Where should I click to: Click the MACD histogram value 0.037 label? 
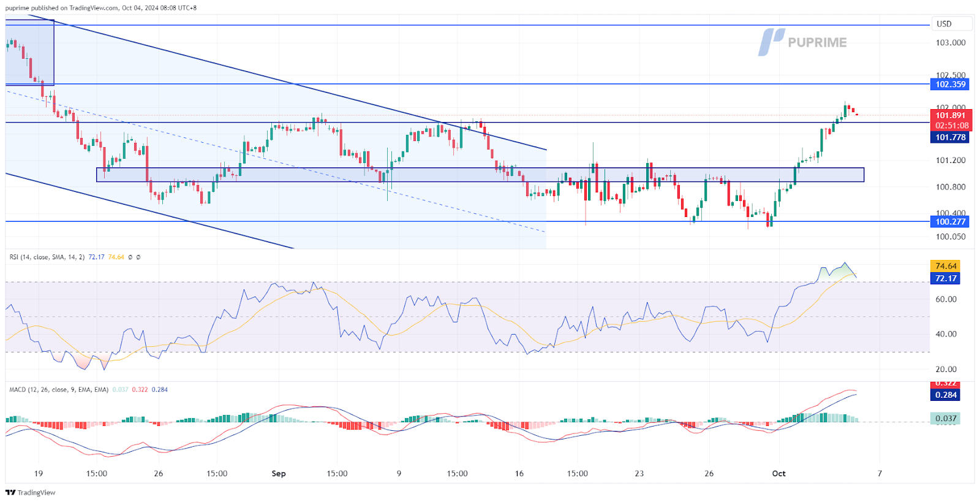coord(946,419)
